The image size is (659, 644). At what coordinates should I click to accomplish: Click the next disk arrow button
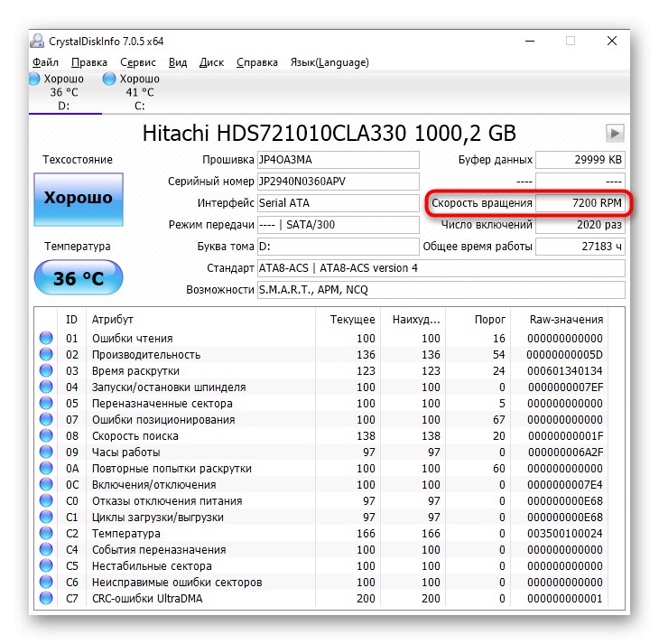(x=615, y=134)
